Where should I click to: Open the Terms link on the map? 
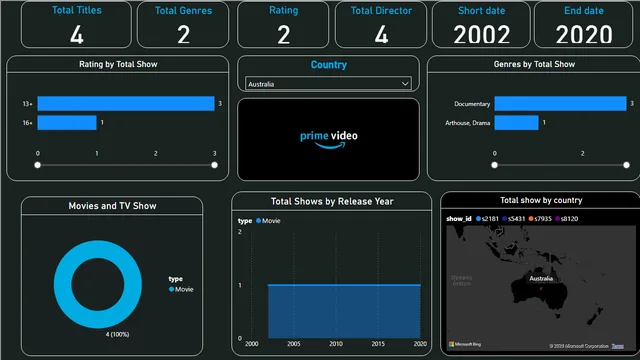click(618, 346)
